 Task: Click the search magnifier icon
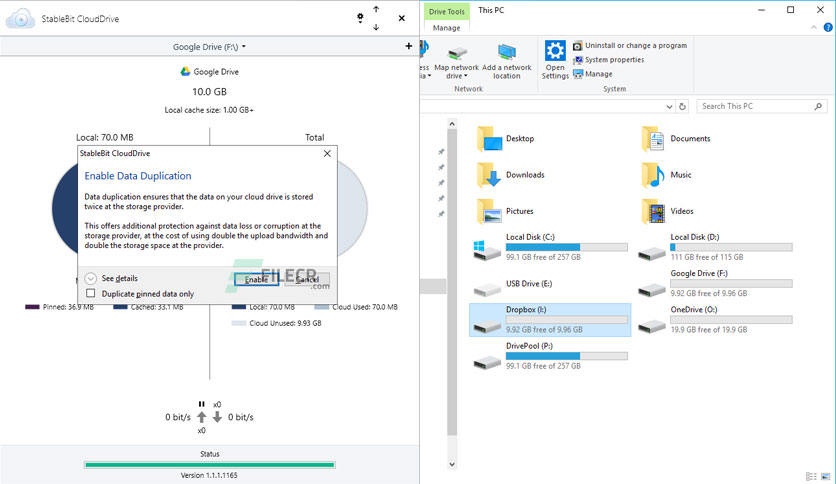pos(818,107)
